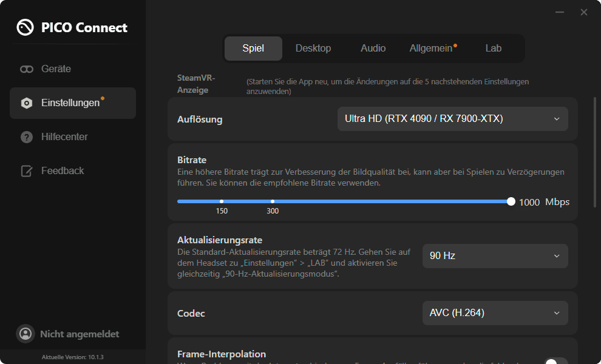Screen dimensions: 601x364
Task: Click Nicht angemeldet to sign in
Action: point(80,334)
